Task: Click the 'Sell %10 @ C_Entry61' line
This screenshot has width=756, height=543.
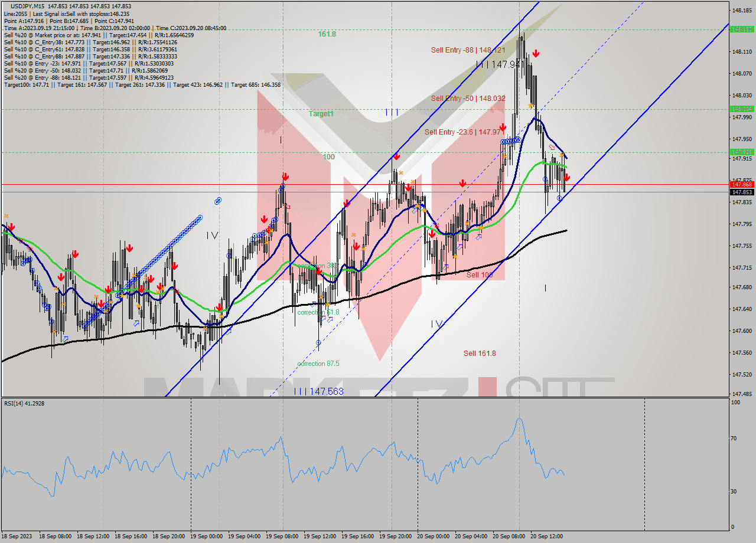Action: point(90,49)
